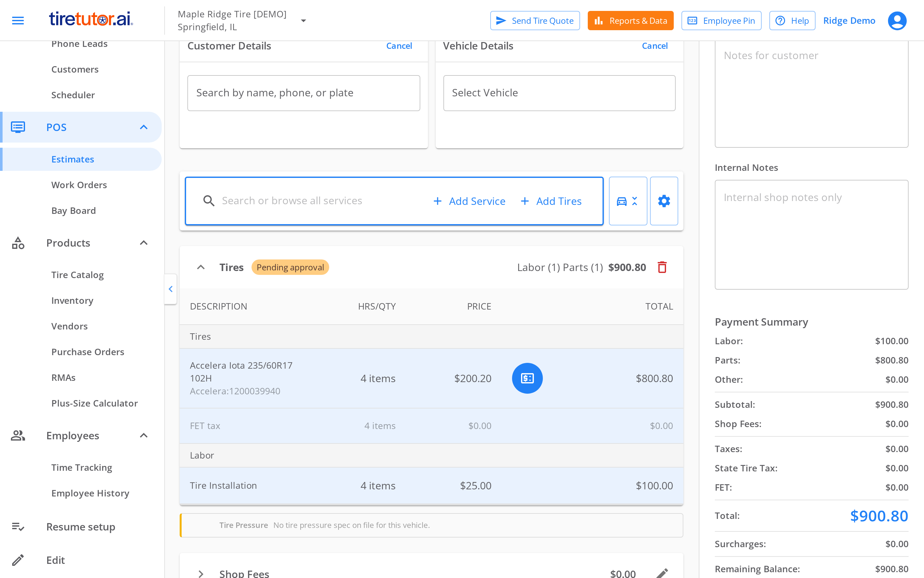Open the Select Vehicle dropdown
This screenshot has width=924, height=578.
click(x=559, y=93)
